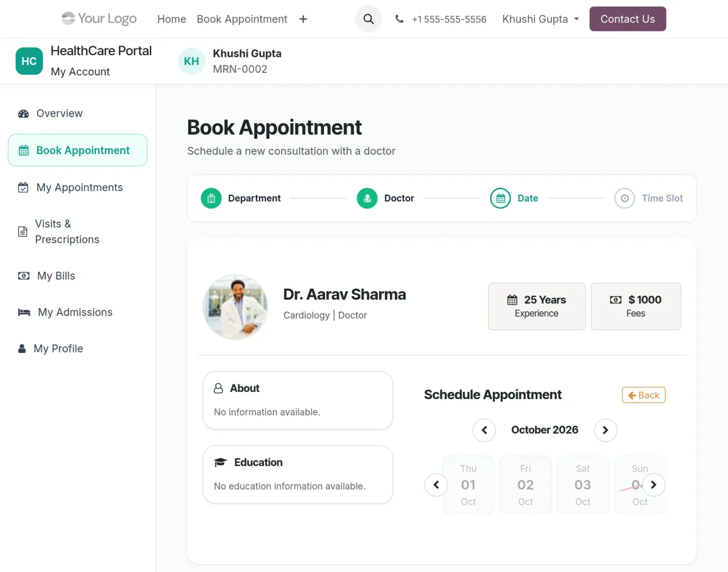
Task: Click the plus icon in navigation bar
Action: pyautogui.click(x=303, y=19)
